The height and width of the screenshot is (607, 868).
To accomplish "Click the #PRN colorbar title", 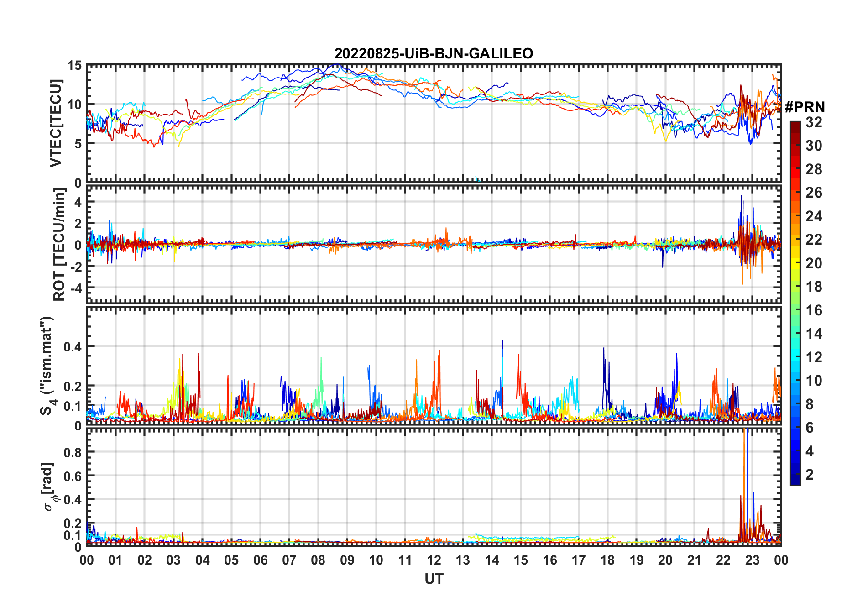I will click(805, 107).
